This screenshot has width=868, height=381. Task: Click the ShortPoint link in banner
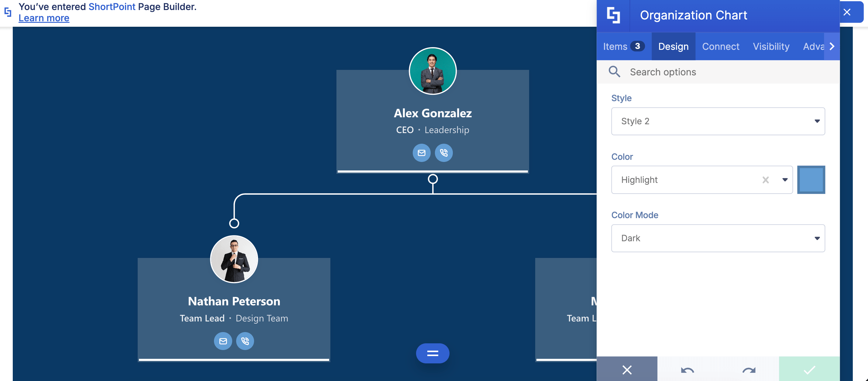tap(112, 6)
